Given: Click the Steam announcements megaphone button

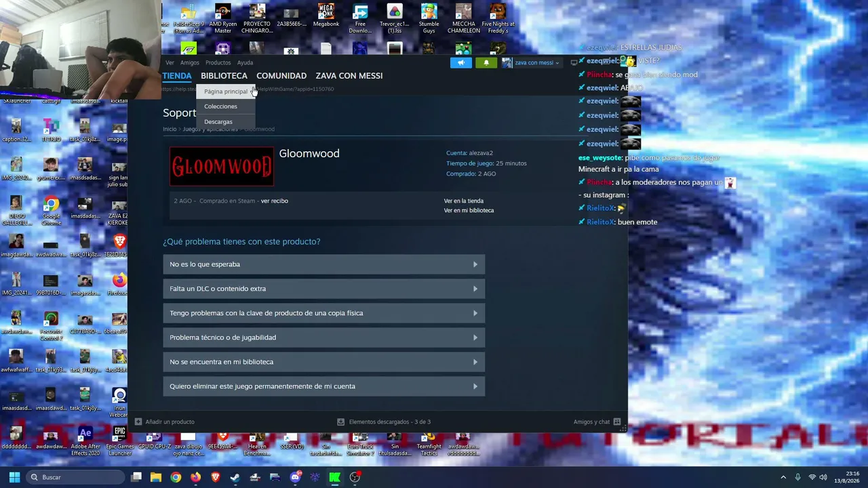Looking at the screenshot, I should click(x=460, y=62).
